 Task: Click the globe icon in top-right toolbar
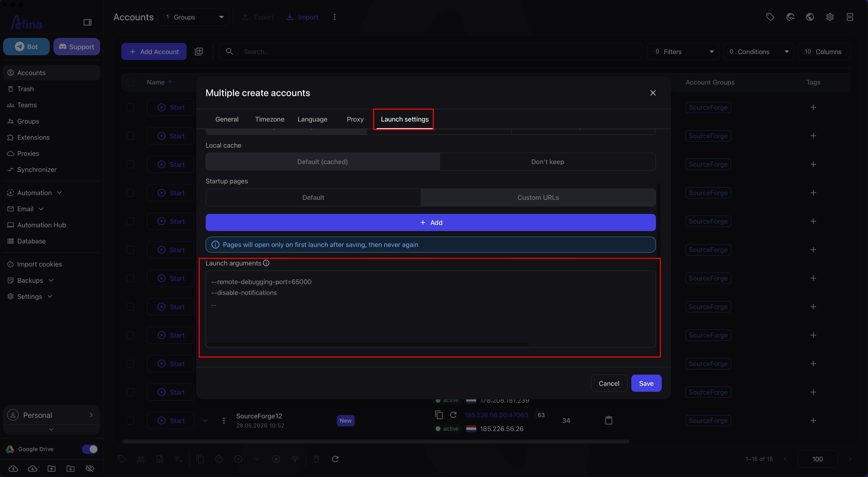(x=810, y=17)
